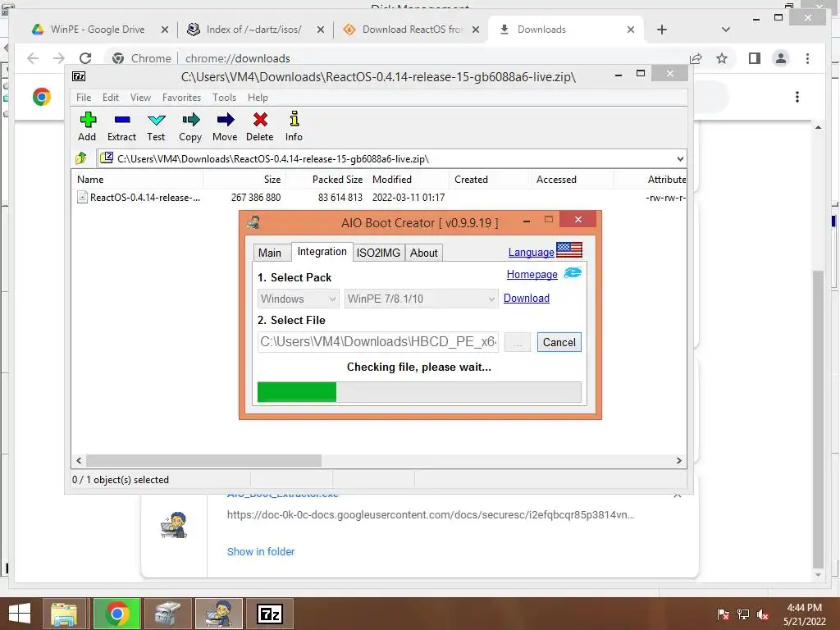Image resolution: width=840 pixels, height=630 pixels.
Task: Open AIO Boot Creator taskbar icon
Action: point(219,614)
